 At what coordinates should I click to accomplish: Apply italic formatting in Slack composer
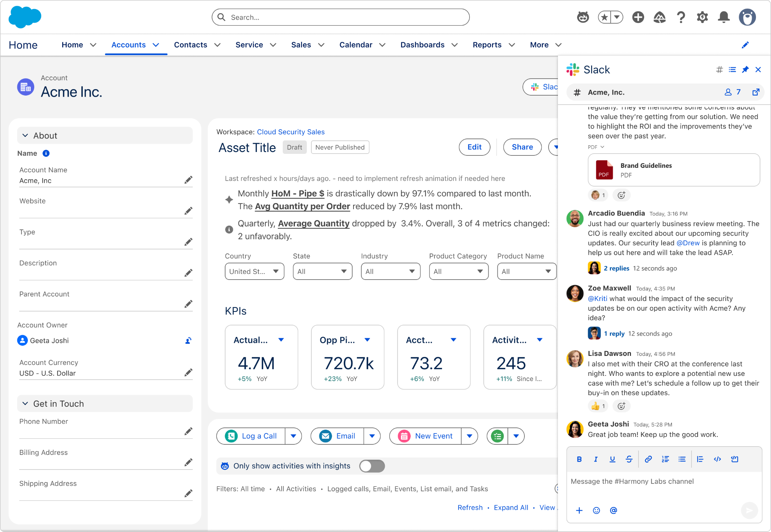pyautogui.click(x=596, y=459)
